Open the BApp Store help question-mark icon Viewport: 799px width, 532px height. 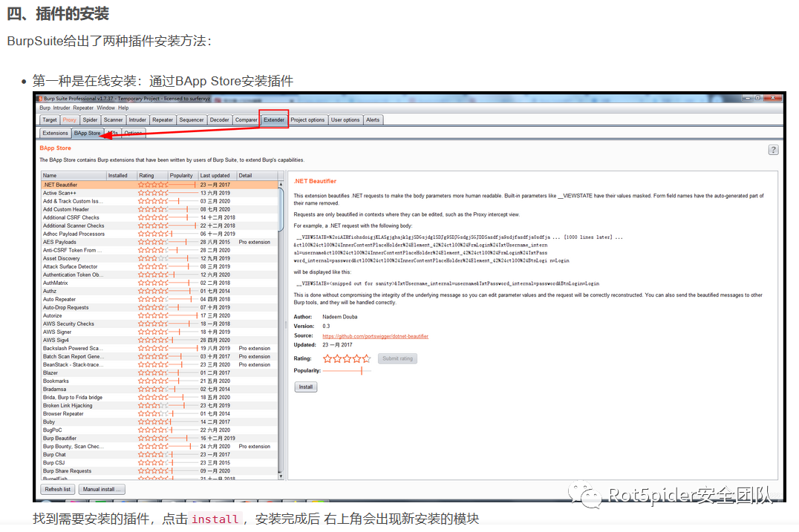(773, 150)
